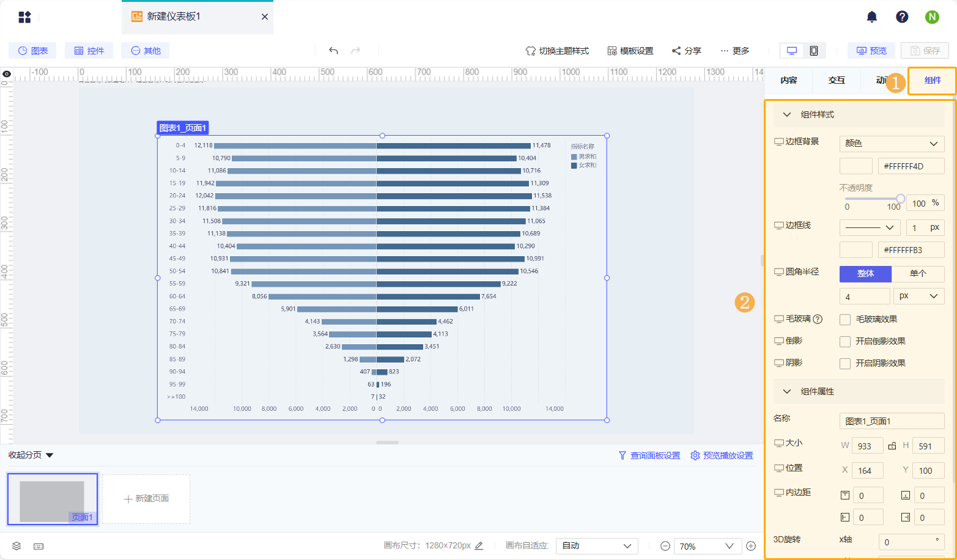Close the 新建仪表板1 tab
This screenshot has height=560, width=957.
[x=265, y=17]
